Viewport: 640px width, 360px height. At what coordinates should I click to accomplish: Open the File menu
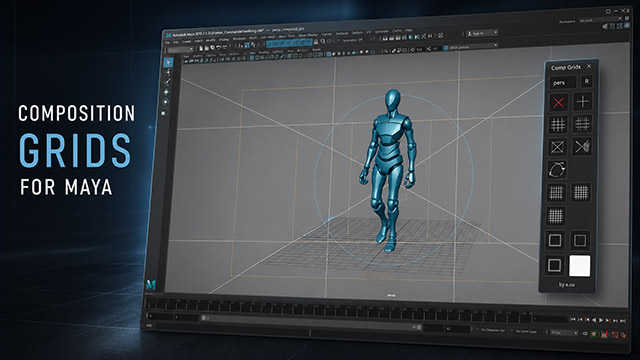point(167,42)
